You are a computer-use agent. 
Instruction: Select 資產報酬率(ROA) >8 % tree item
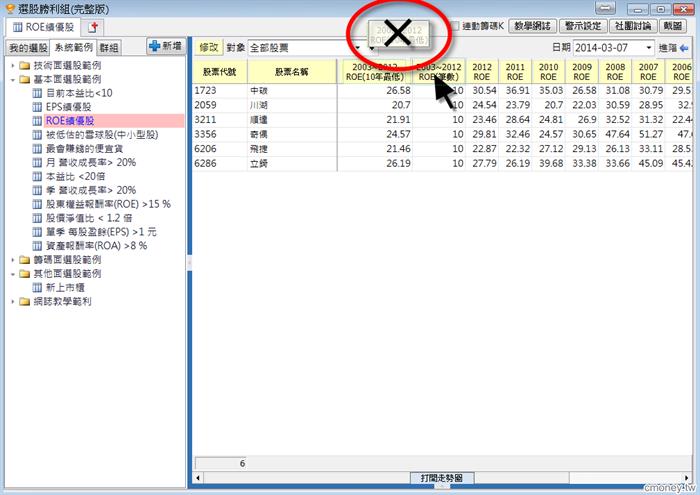(96, 246)
